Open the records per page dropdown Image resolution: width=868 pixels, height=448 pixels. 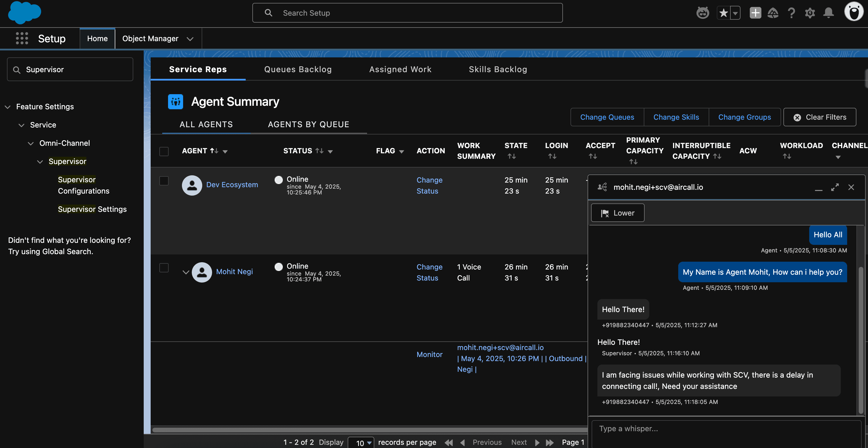[x=361, y=442]
